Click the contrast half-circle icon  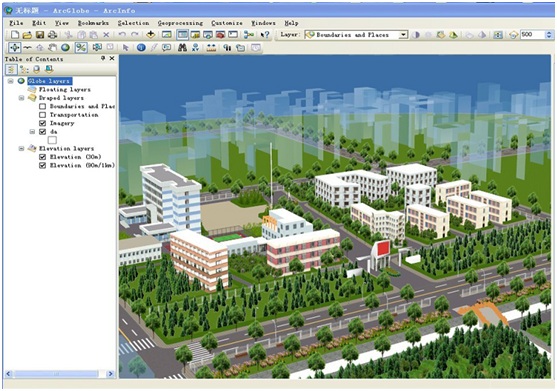[x=416, y=35]
